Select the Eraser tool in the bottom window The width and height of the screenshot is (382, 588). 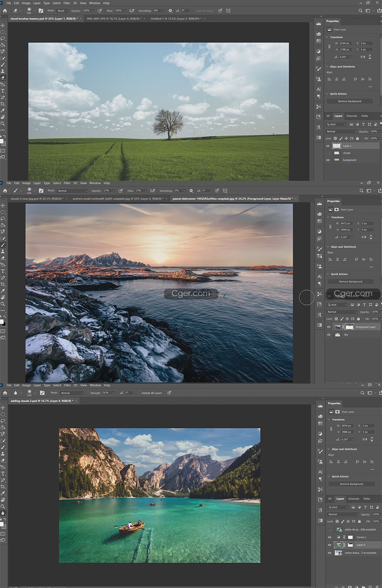pos(3,460)
